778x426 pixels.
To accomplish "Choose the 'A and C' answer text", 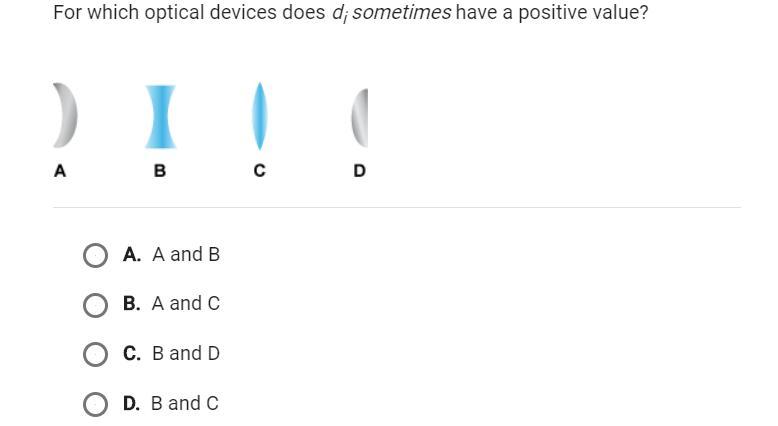I will (x=186, y=304).
